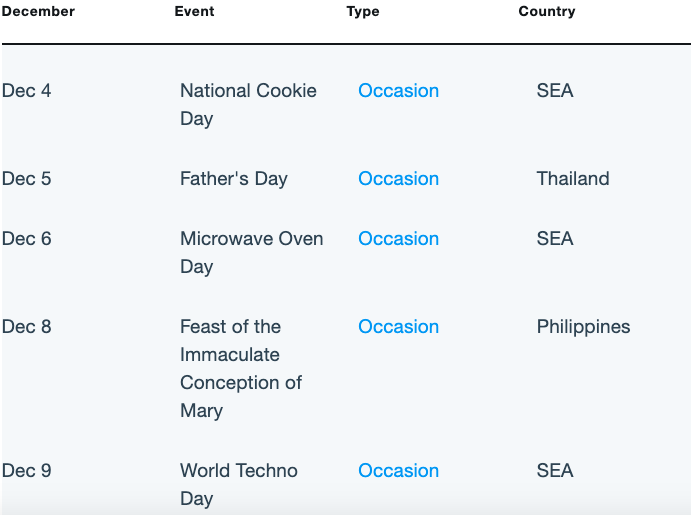Select the December column header
Viewport: 691px width, 515px height.
click(x=38, y=11)
